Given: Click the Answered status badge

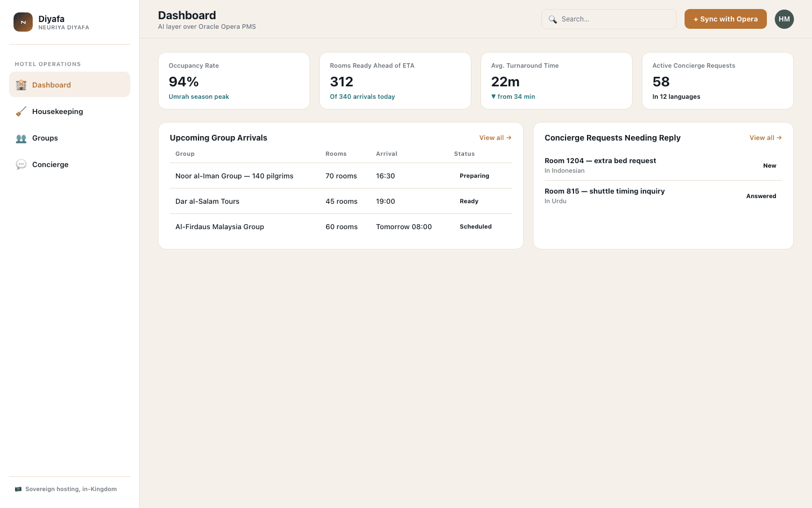Looking at the screenshot, I should coord(761,196).
